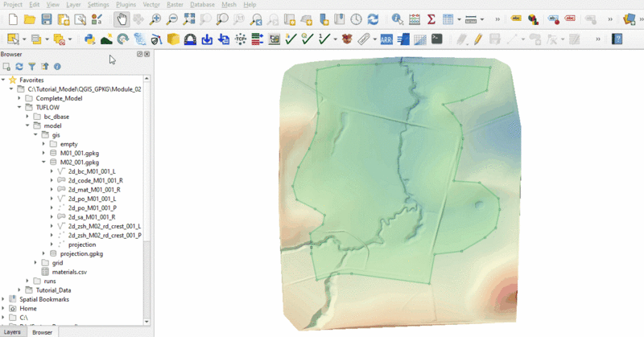Toggle the Browser panel filter icon
The height and width of the screenshot is (337, 644).
click(31, 67)
